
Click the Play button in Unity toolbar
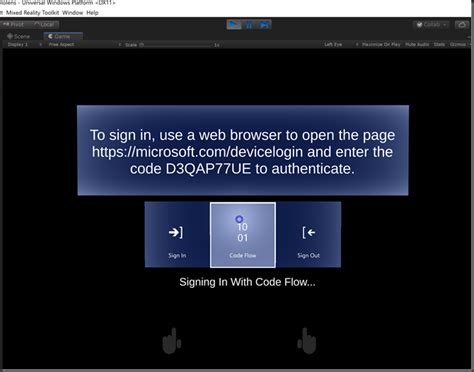(x=234, y=25)
